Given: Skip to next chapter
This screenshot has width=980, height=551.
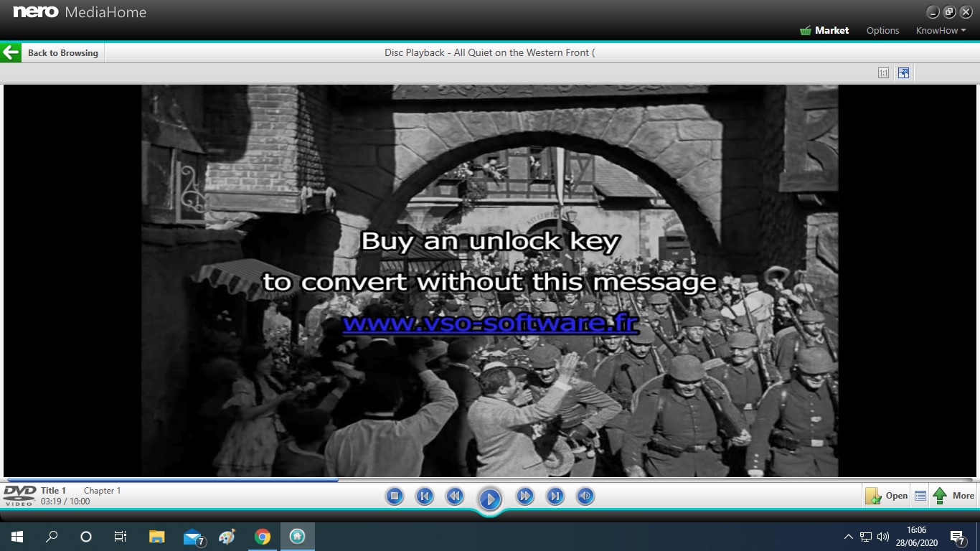Looking at the screenshot, I should [555, 496].
